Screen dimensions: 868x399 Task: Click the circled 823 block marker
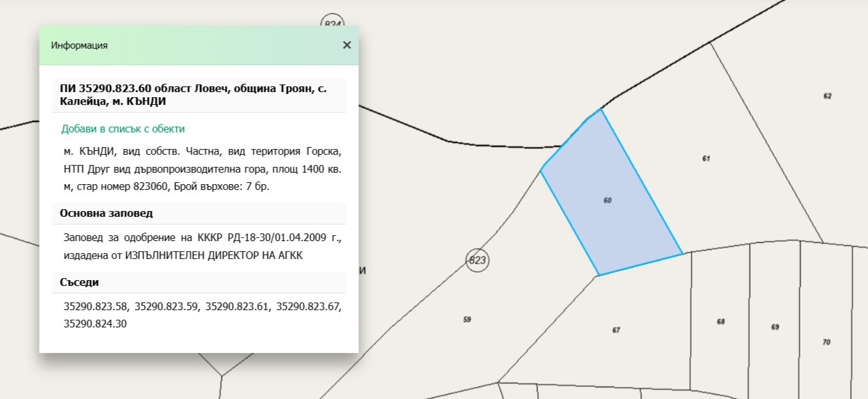point(477,260)
